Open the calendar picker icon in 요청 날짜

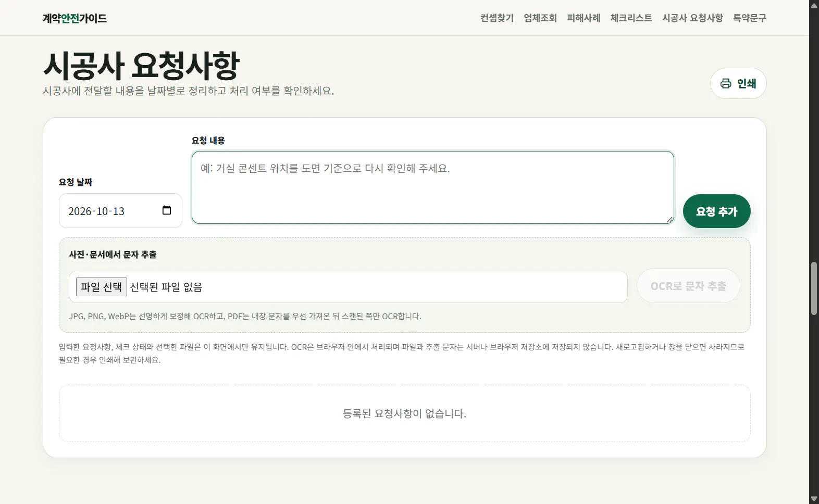click(x=167, y=210)
